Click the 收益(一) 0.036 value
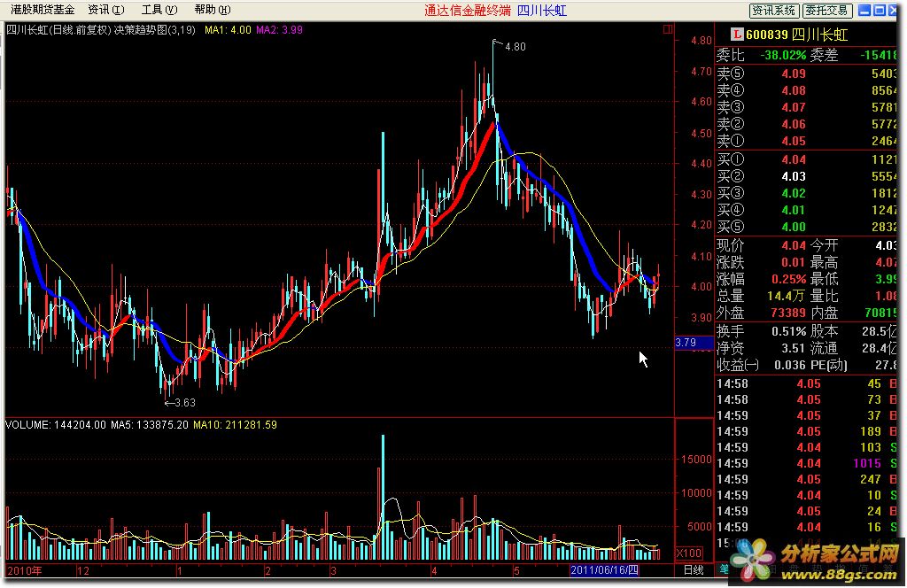Viewport: 907px width, 588px height. coord(789,366)
